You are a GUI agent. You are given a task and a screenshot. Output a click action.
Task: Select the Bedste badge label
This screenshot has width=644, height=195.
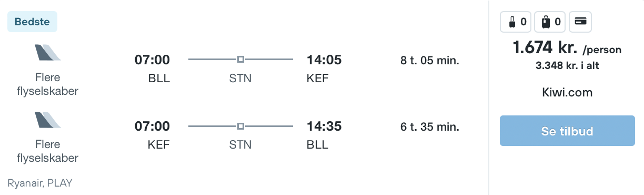click(x=32, y=22)
